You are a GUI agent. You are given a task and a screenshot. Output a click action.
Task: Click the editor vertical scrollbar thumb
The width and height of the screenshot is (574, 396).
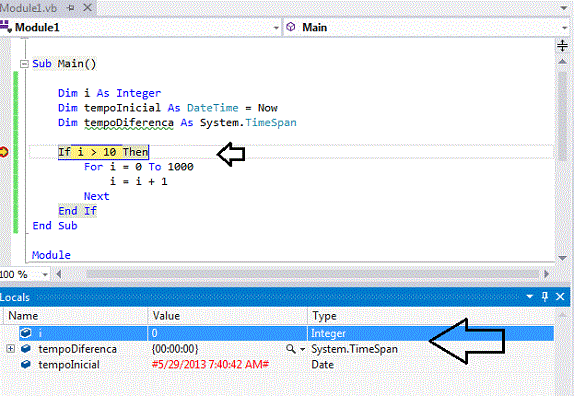(x=563, y=115)
